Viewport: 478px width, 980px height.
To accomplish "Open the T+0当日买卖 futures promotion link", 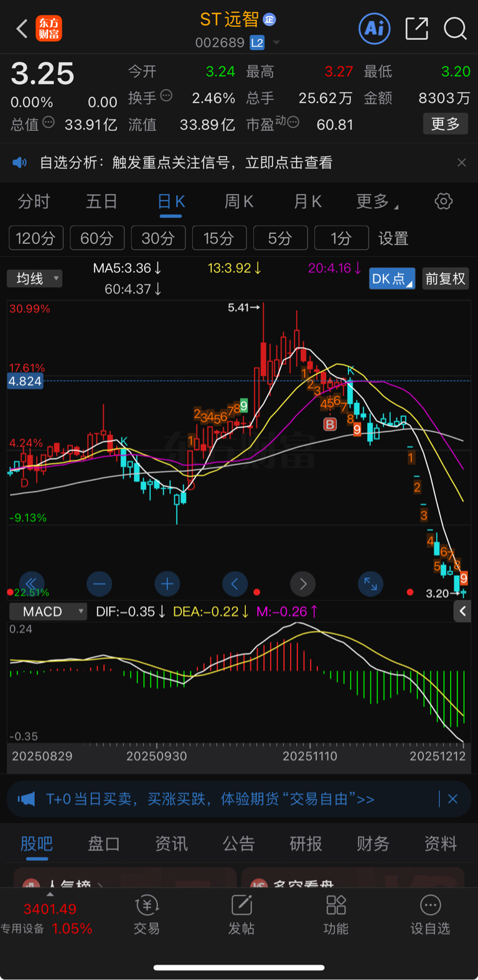I will [x=210, y=799].
